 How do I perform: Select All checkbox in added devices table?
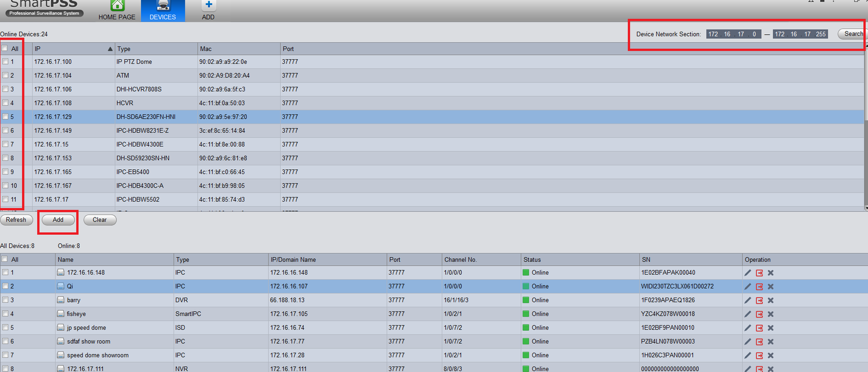[x=5, y=259]
